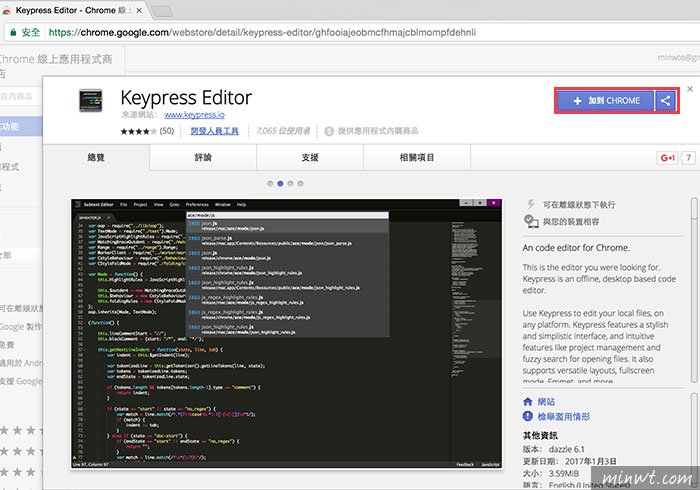The image size is (700, 490).
Task: Open the 網站 website link
Action: point(546,402)
